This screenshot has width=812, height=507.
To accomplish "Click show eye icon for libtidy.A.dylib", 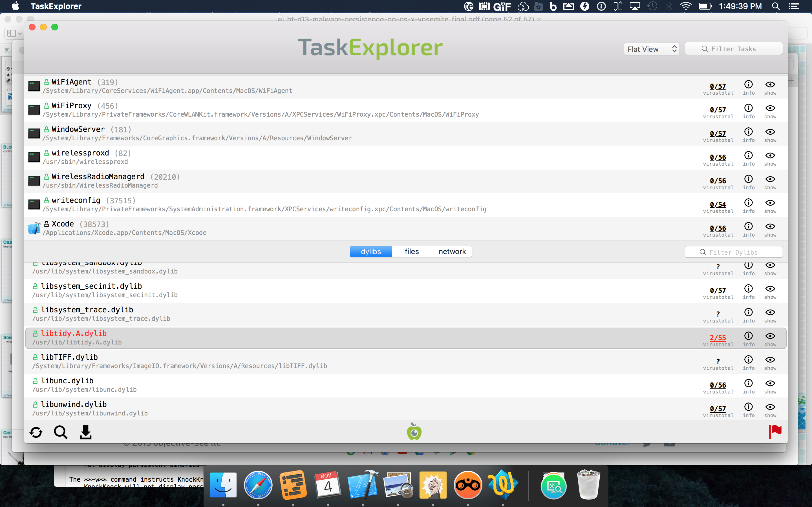I will [x=770, y=336].
